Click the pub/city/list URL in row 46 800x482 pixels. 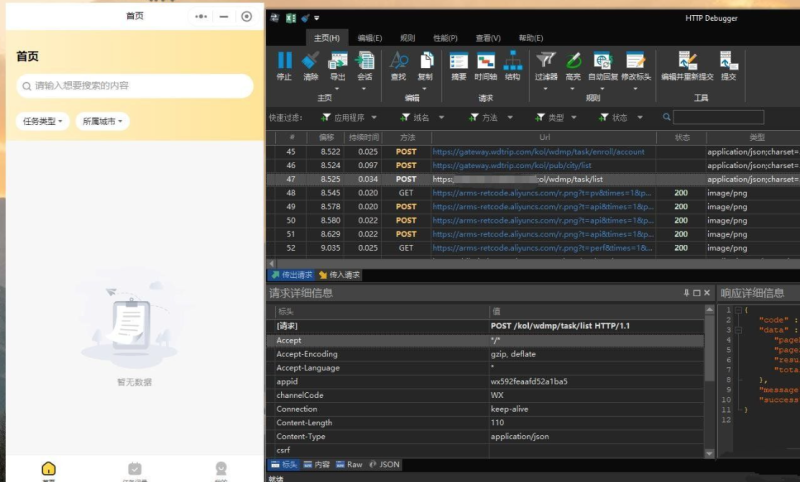pos(512,166)
